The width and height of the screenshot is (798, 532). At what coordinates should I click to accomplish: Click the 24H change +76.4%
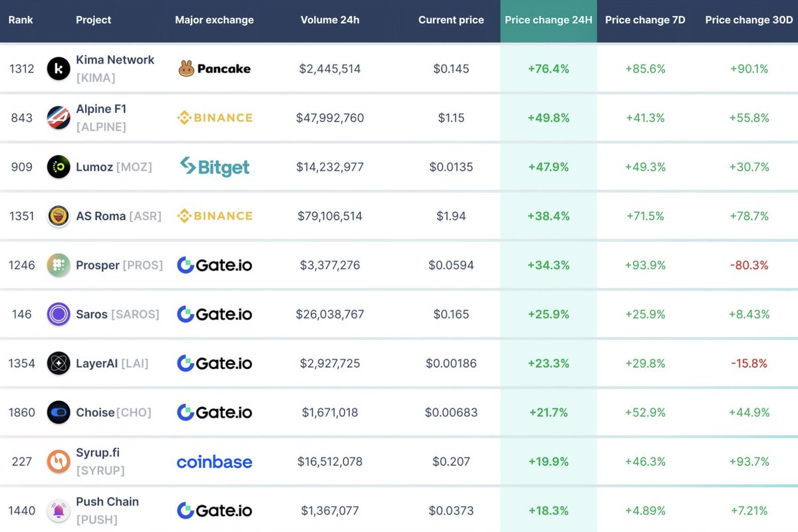tap(549, 68)
